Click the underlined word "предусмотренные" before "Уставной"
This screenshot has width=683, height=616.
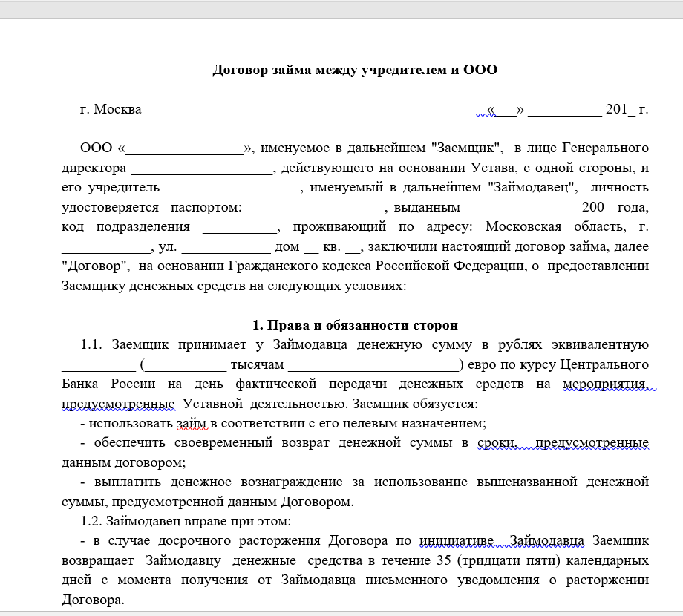[x=118, y=404]
